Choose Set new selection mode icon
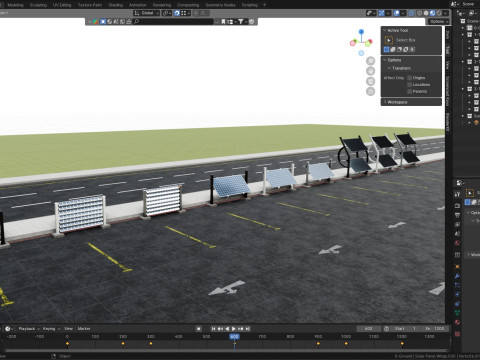This screenshot has width=480, height=360. (386, 49)
